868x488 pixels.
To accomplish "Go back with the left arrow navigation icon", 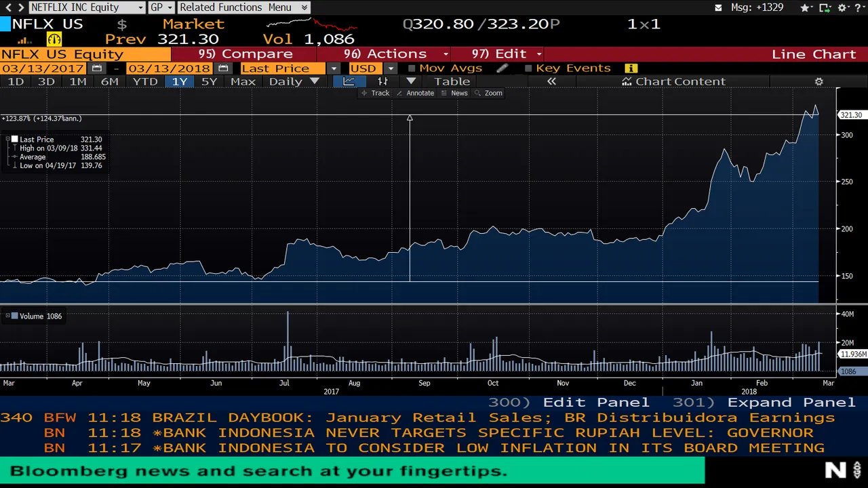I will (8, 7).
